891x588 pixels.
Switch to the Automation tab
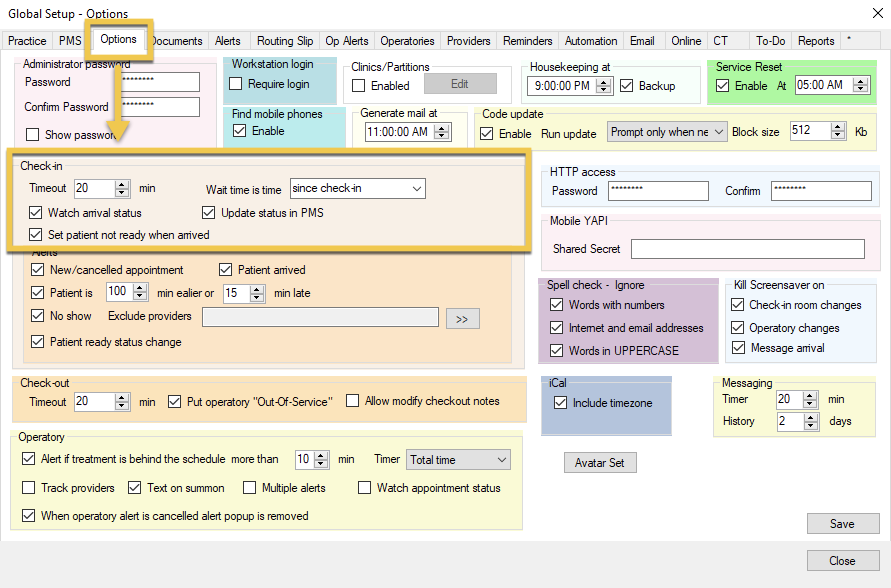pyautogui.click(x=591, y=41)
